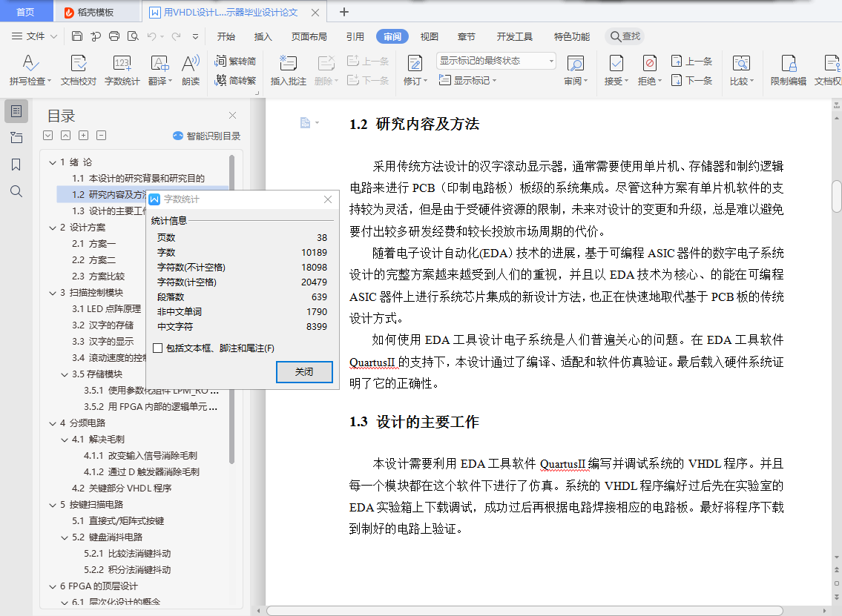842x616 pixels.
Task: Click the restrict editing (限制编辑) icon
Action: 789,63
